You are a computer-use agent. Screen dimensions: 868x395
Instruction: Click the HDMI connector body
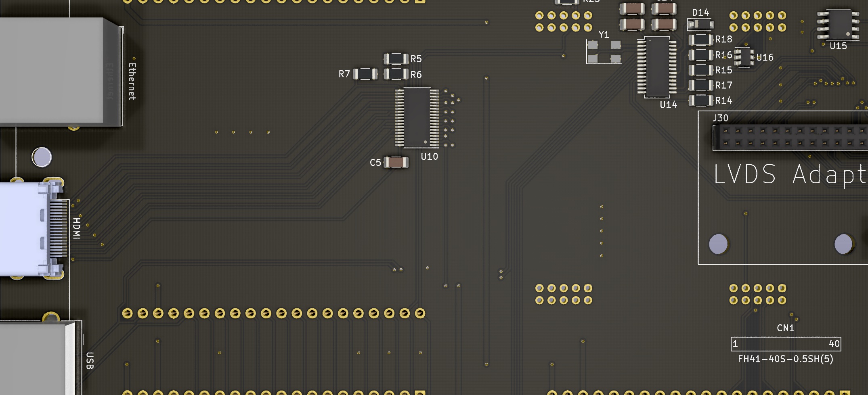[28, 229]
